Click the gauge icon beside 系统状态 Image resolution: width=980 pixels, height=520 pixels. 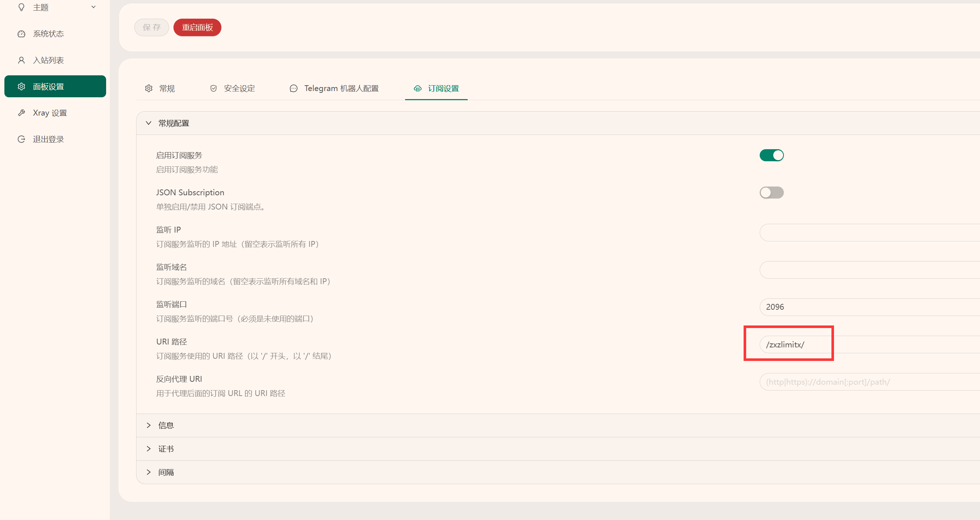pos(21,34)
